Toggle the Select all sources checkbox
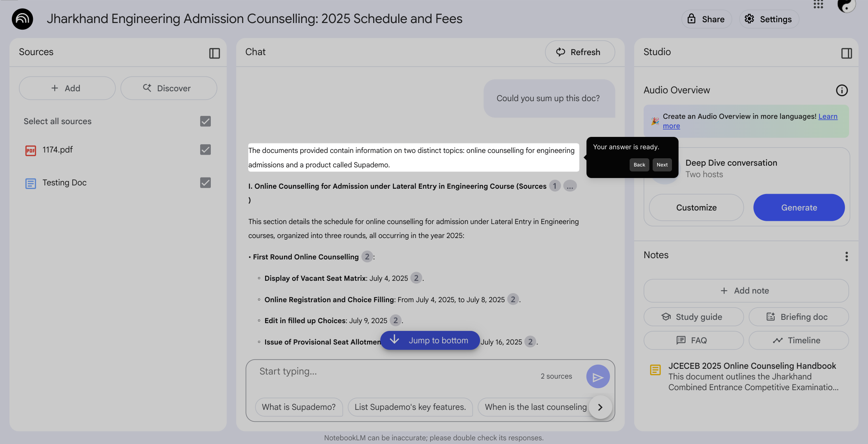This screenshot has height=444, width=868. click(205, 121)
